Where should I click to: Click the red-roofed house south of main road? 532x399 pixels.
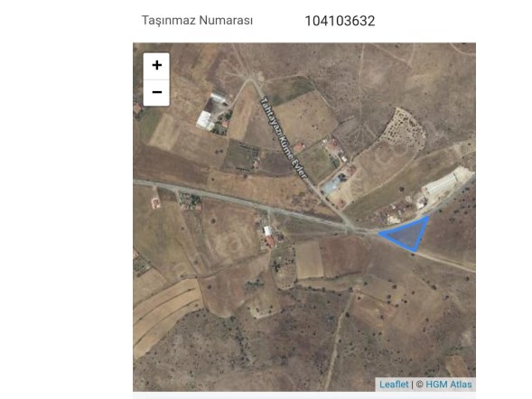coord(270,241)
